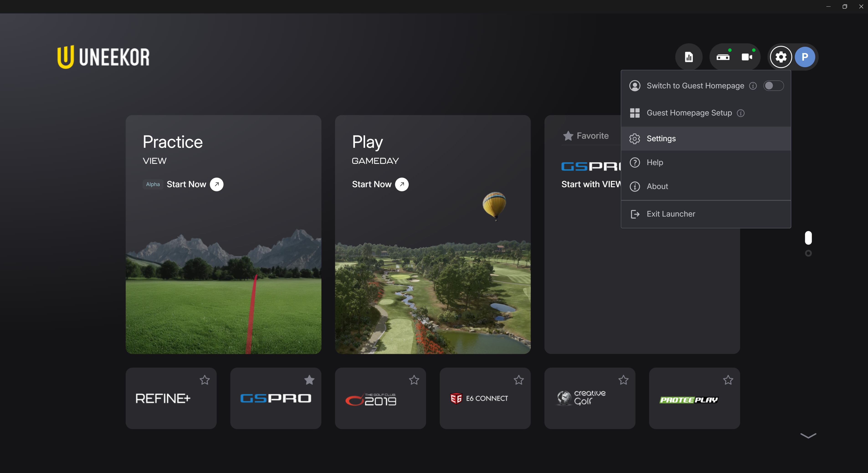Expand more apps with bottom chevron arrow
The image size is (868, 473).
click(808, 436)
